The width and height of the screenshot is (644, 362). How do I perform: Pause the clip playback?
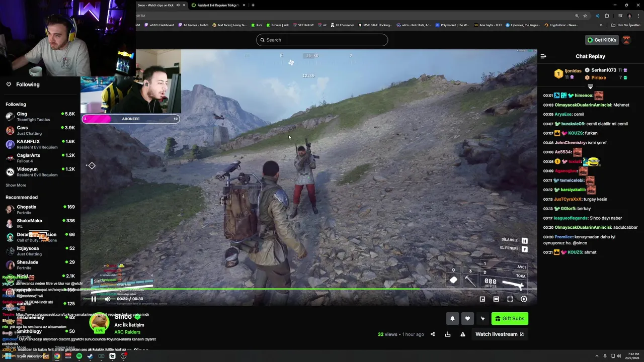94,299
